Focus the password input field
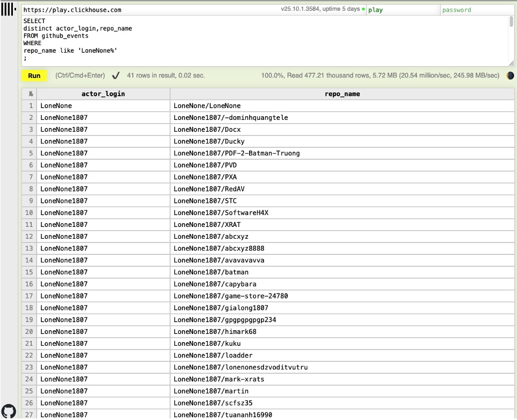 pos(477,10)
